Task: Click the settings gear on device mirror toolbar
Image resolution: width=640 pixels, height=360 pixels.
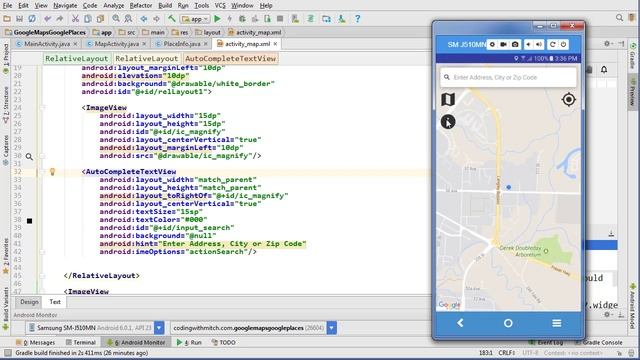Action: [492, 44]
